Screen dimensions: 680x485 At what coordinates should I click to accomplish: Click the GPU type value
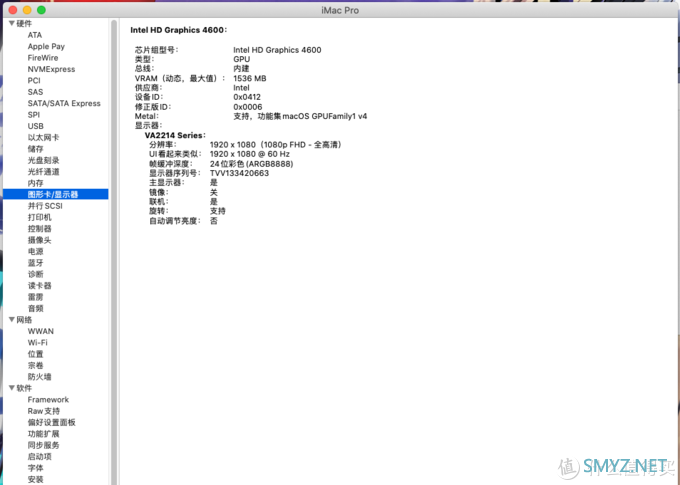pos(242,59)
